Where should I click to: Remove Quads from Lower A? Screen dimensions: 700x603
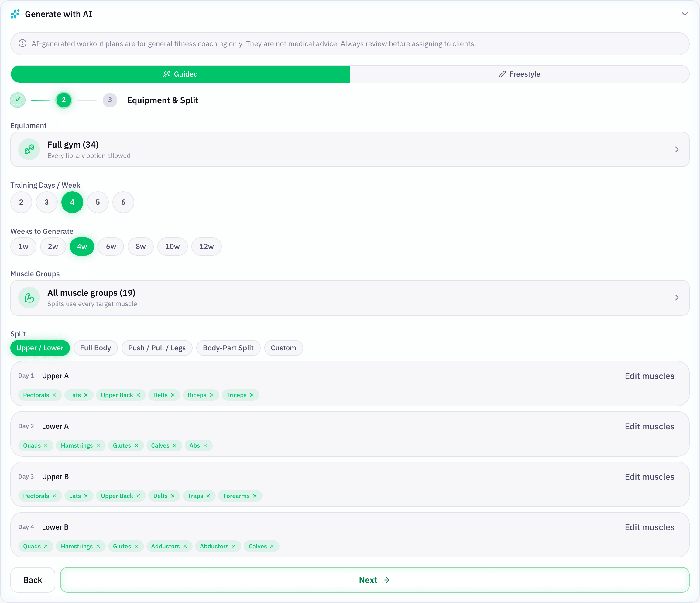click(x=46, y=445)
